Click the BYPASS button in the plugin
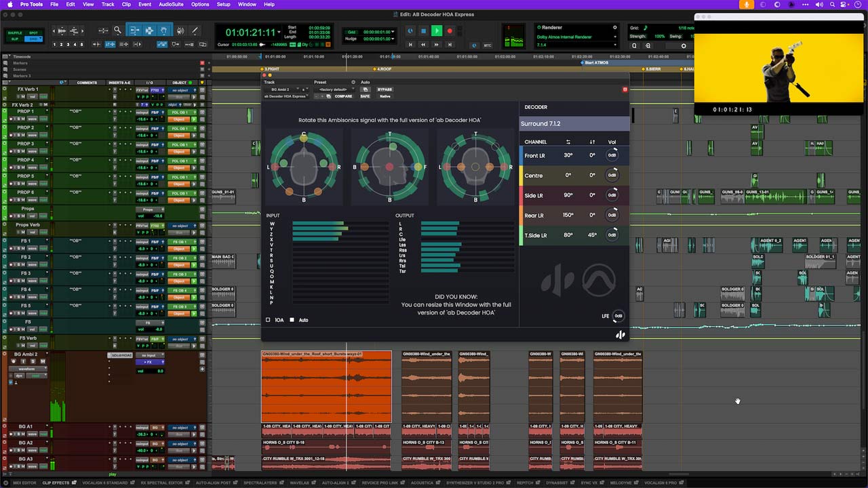 pyautogui.click(x=385, y=89)
